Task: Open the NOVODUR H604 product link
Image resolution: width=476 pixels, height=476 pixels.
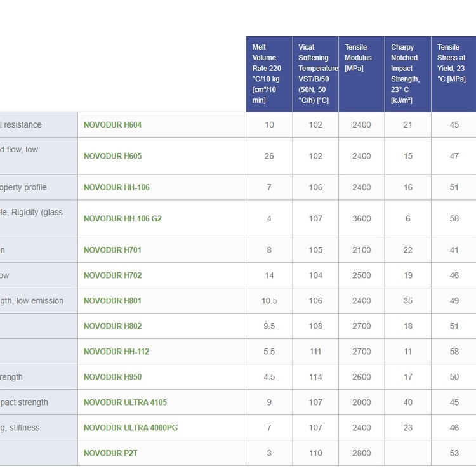Action: (x=112, y=125)
